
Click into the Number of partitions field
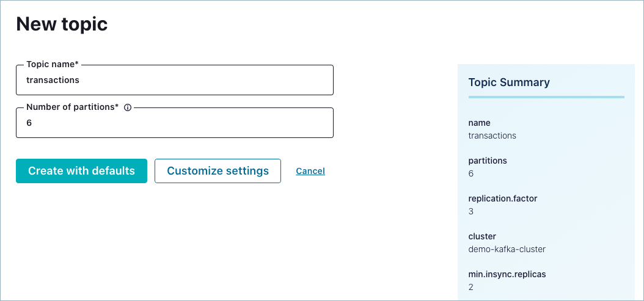point(175,123)
